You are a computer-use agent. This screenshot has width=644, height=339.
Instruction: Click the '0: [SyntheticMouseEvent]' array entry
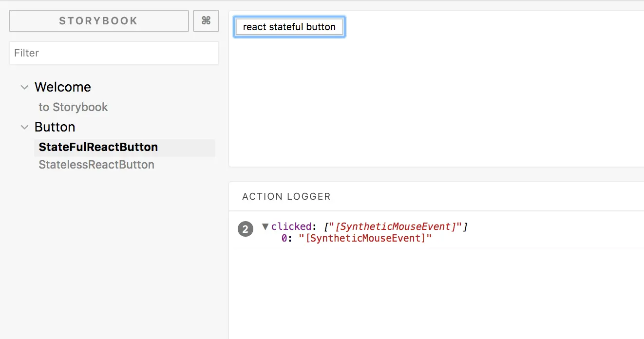coord(357,238)
